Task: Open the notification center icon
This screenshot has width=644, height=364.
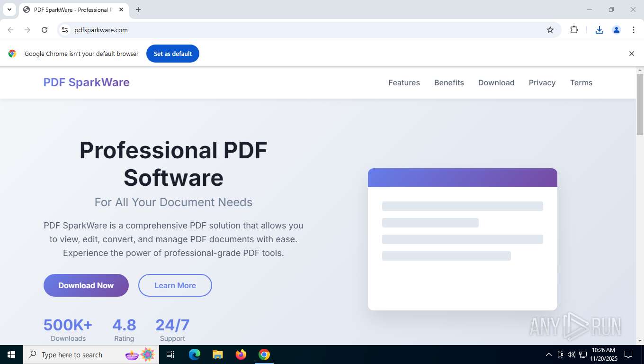Action: click(628, 355)
